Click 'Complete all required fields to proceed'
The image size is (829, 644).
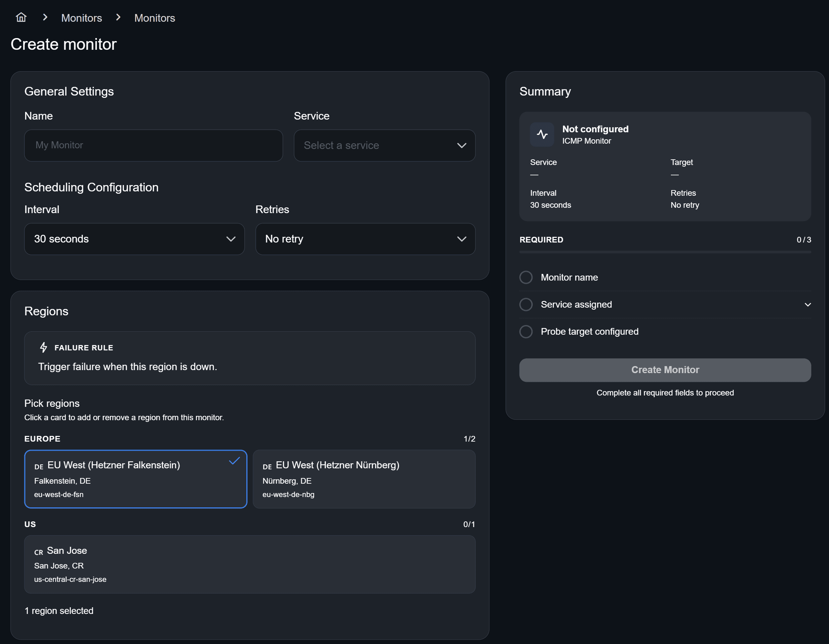665,393
